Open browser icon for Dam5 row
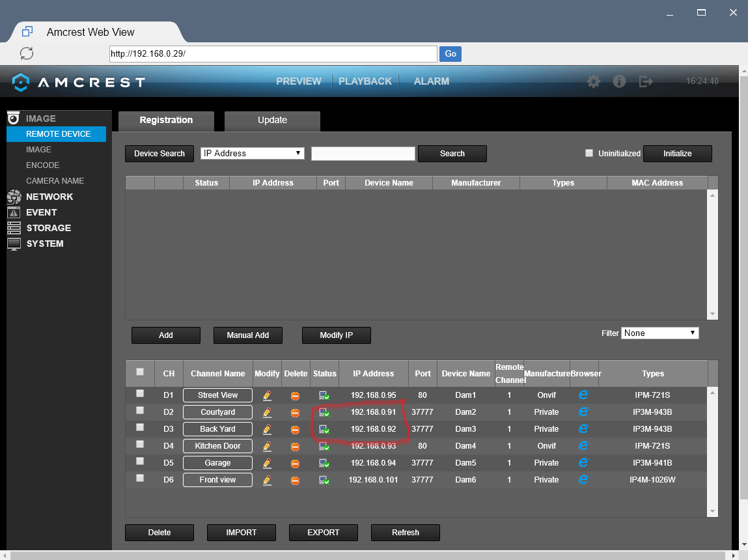 [x=583, y=463]
